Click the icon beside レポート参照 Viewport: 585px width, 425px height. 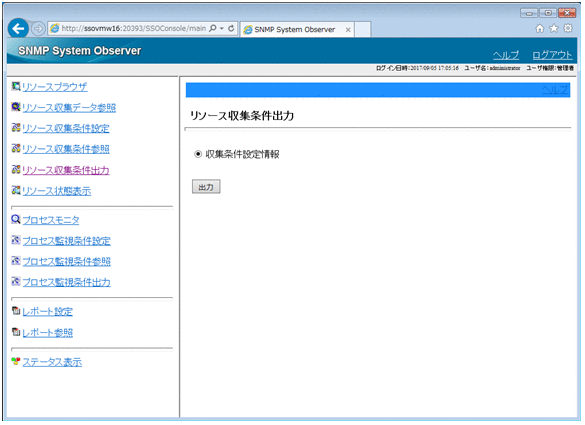16,331
